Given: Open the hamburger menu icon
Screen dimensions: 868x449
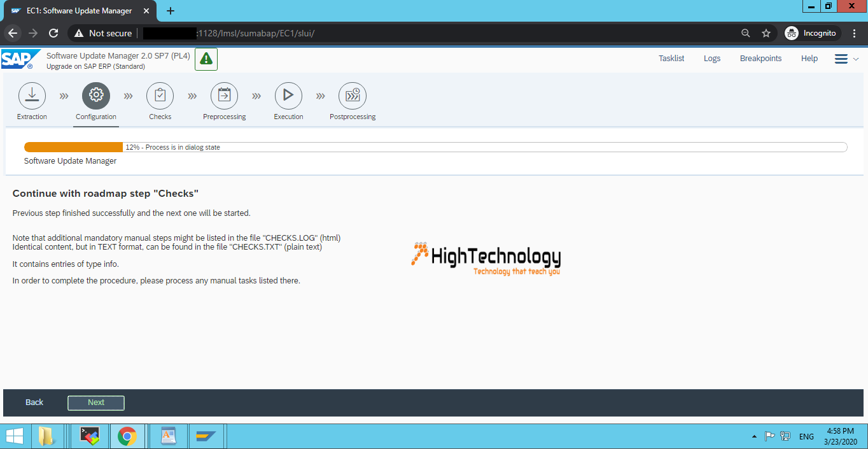Looking at the screenshot, I should (841, 59).
